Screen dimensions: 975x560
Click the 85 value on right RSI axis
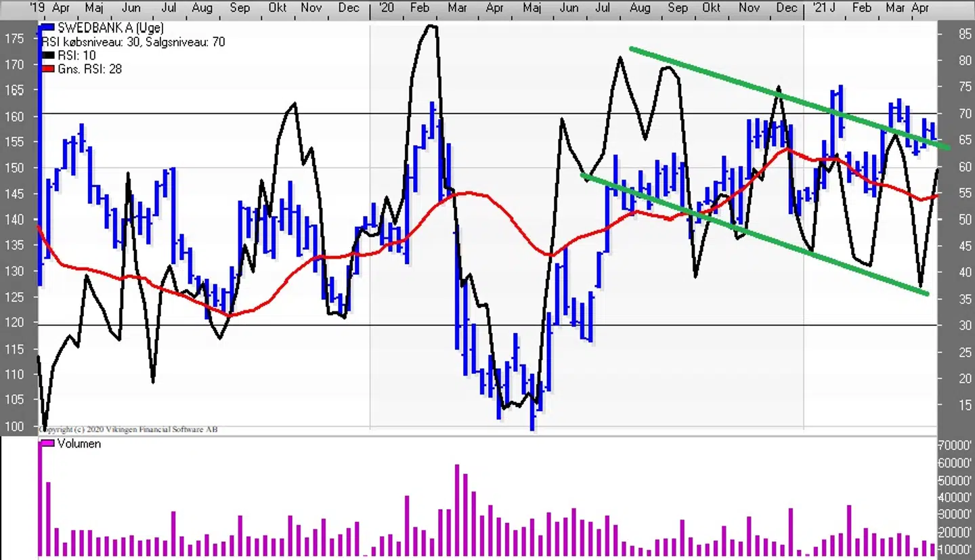coord(964,33)
